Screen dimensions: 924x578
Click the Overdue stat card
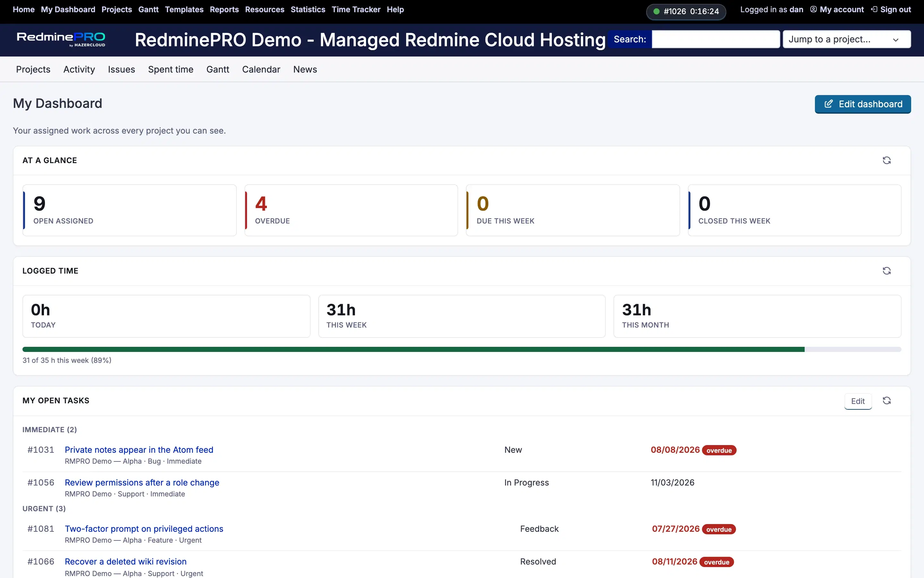click(351, 210)
